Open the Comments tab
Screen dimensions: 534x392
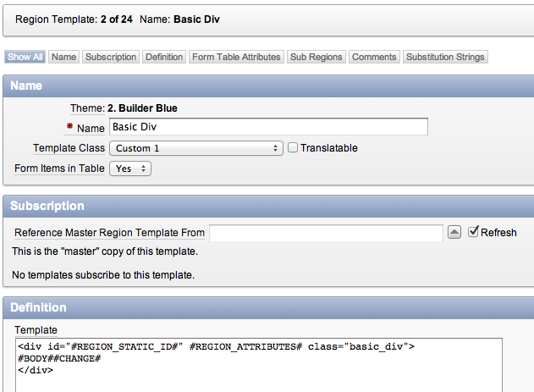coord(374,57)
